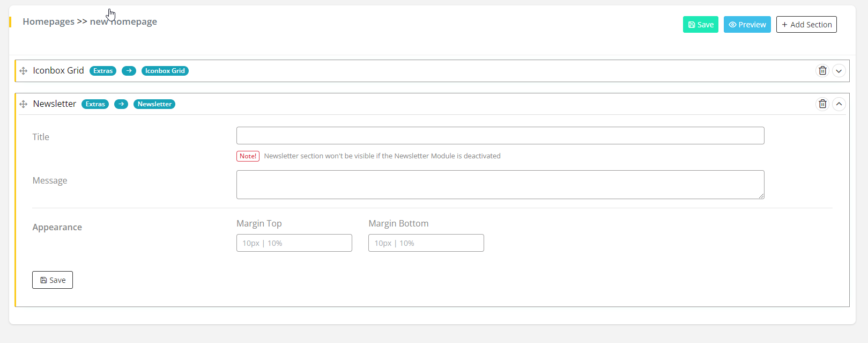Expand the Iconbox Grid section

click(x=839, y=71)
